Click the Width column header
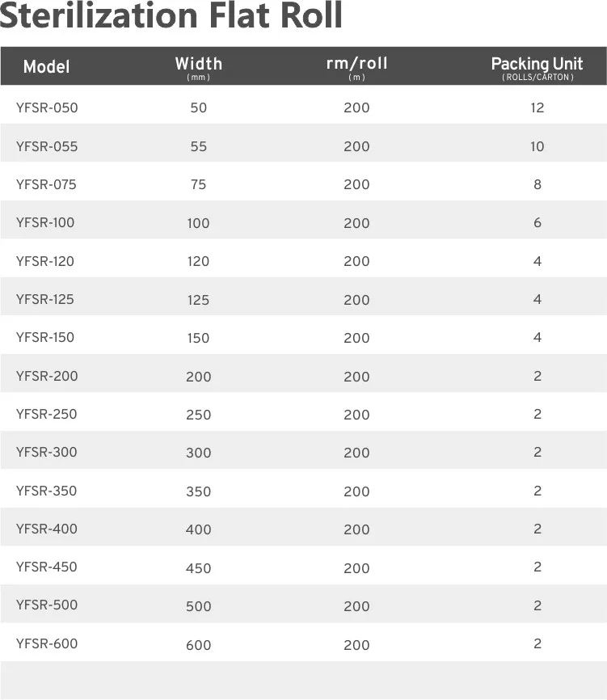The height and width of the screenshot is (700, 607). click(x=198, y=64)
